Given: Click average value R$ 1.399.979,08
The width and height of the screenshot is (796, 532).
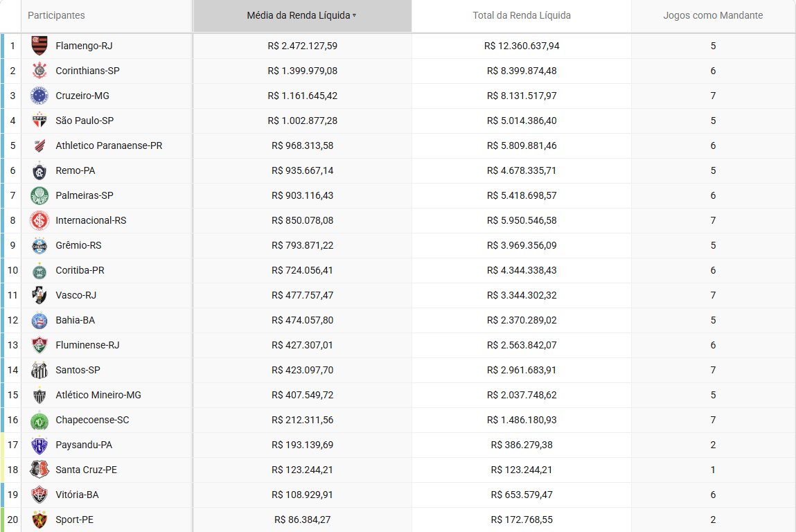Looking at the screenshot, I should click(303, 71).
